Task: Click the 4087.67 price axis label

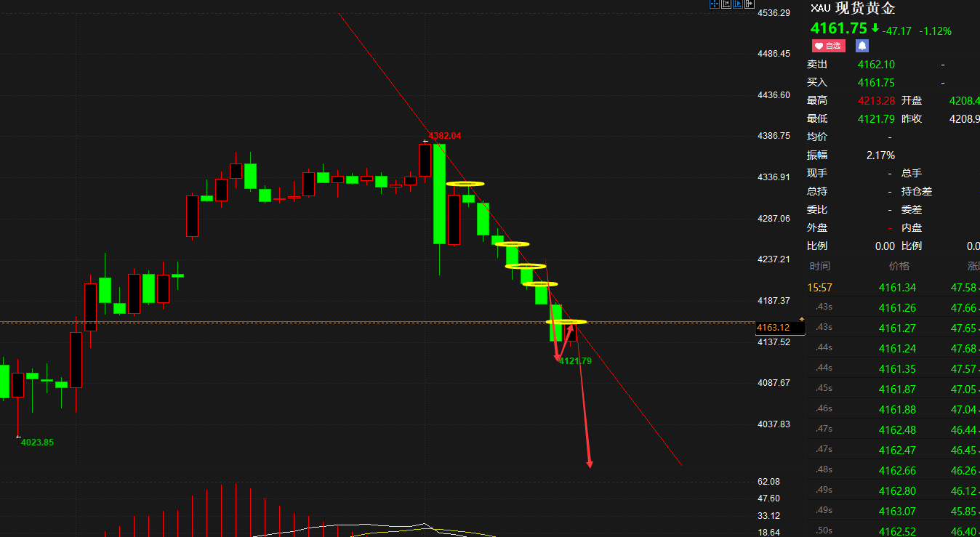Action: pos(774,383)
